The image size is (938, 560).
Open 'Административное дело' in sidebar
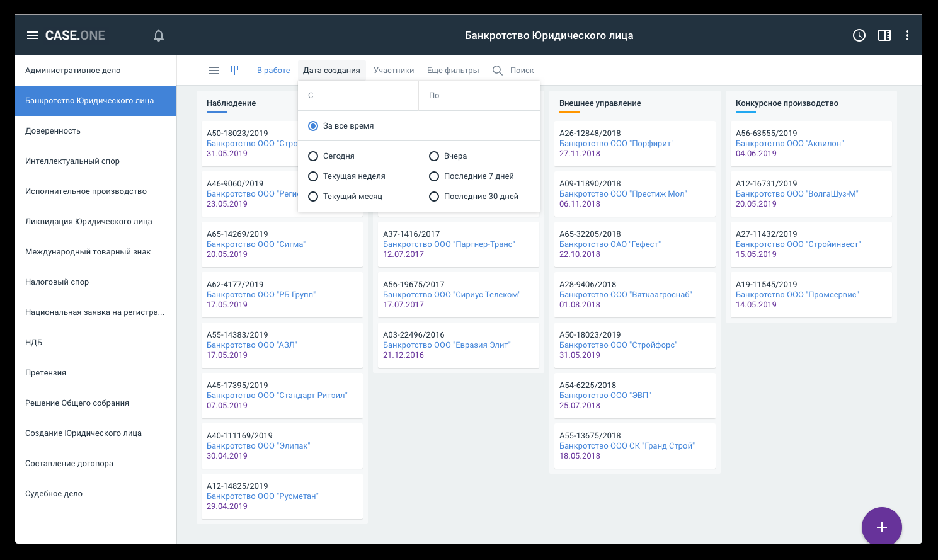96,71
